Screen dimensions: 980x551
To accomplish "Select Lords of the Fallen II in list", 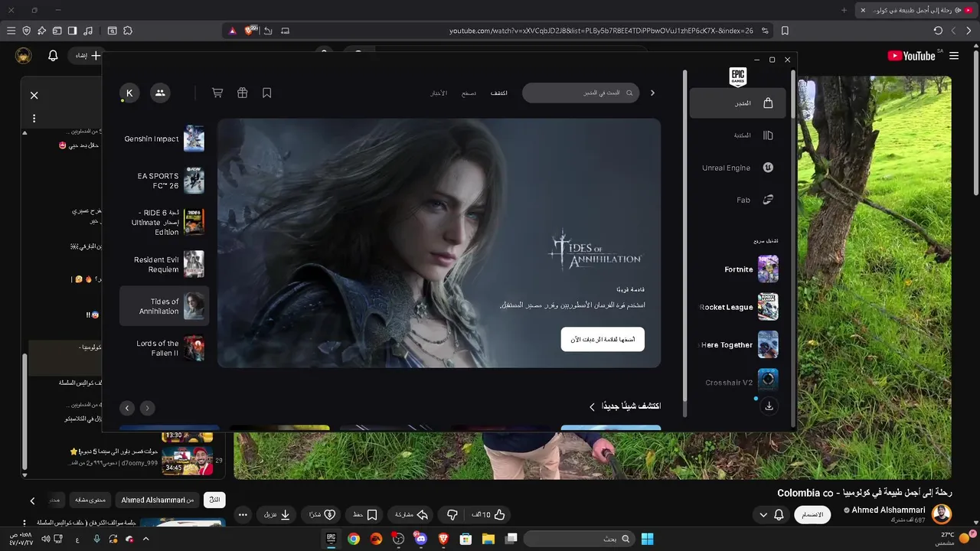I will point(164,348).
